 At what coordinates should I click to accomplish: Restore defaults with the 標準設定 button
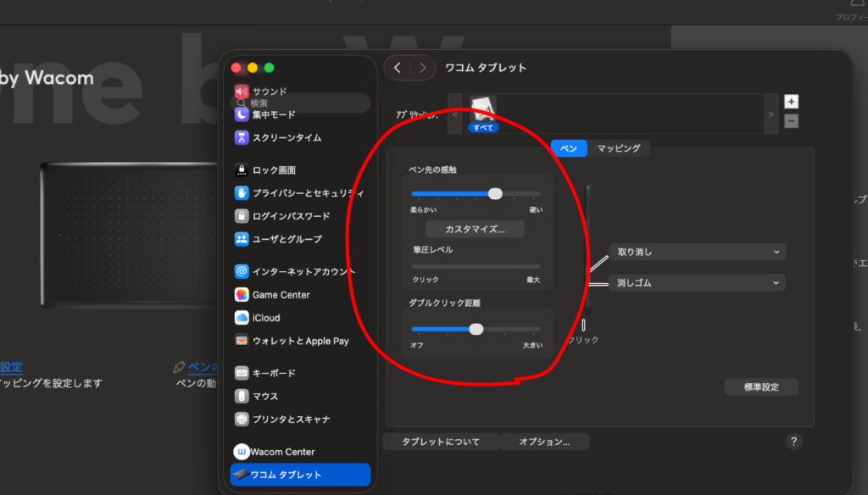[760, 387]
